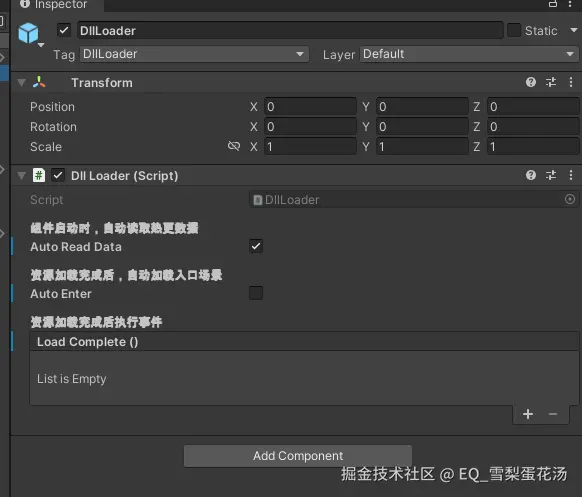Click the Transform axes icon
Screen dimensions: 582x497
(x=39, y=82)
